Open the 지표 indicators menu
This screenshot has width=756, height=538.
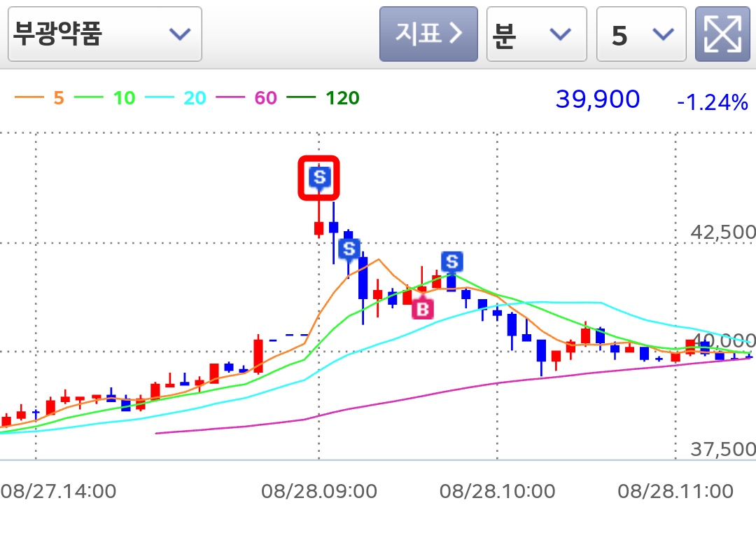click(428, 34)
